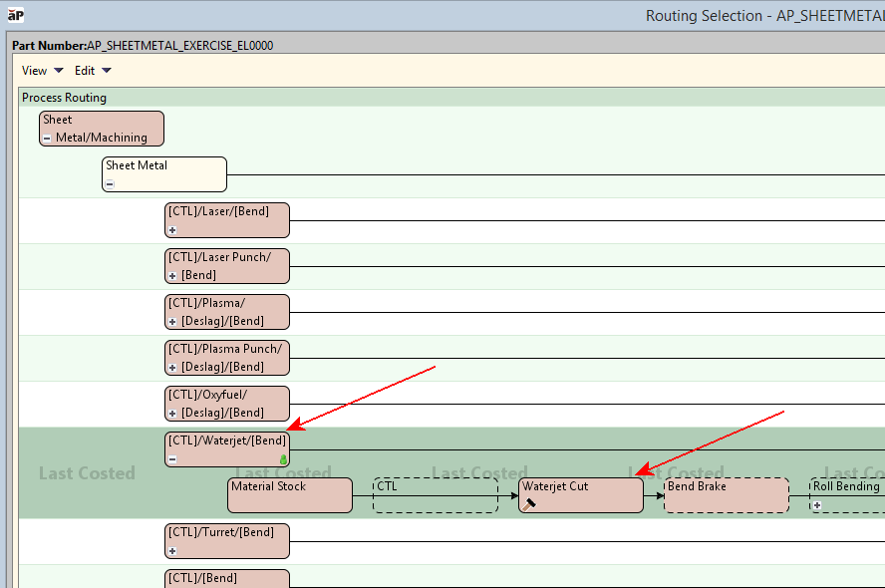
Task: Select the Material Stock process box
Action: (x=289, y=495)
